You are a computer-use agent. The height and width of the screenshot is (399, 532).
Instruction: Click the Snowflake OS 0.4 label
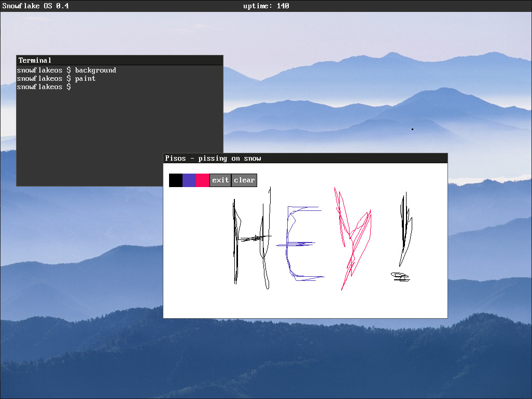tap(36, 6)
